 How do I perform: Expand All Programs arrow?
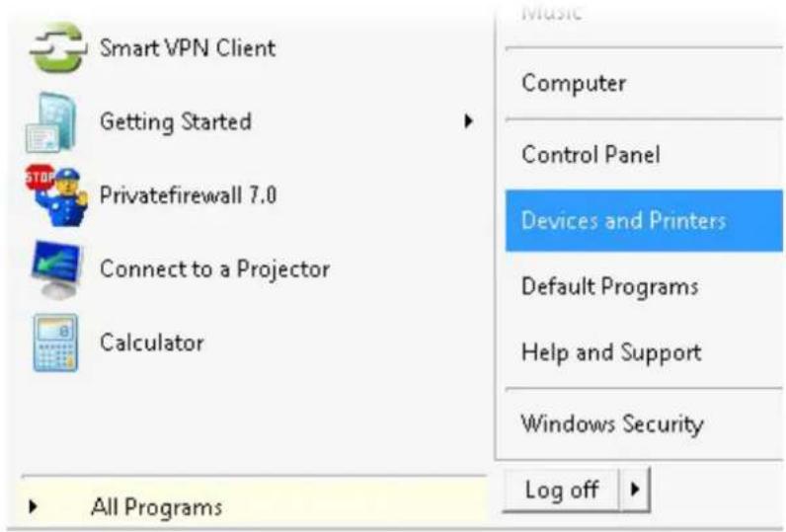[x=34, y=506]
